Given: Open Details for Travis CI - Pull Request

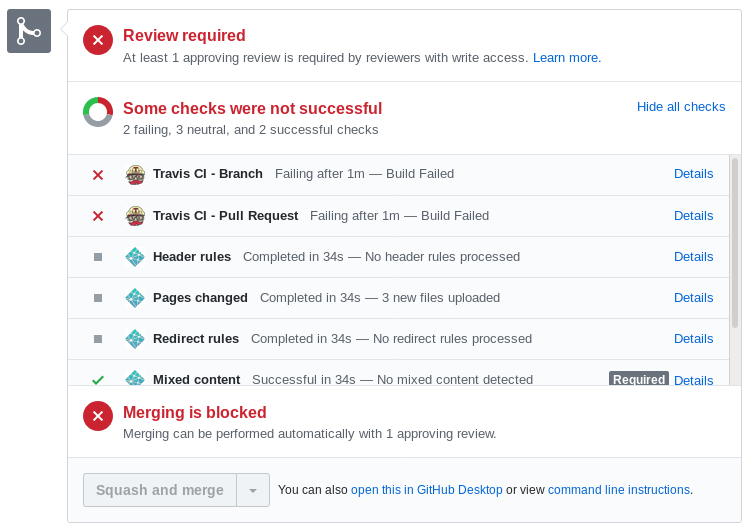Looking at the screenshot, I should (x=693, y=216).
